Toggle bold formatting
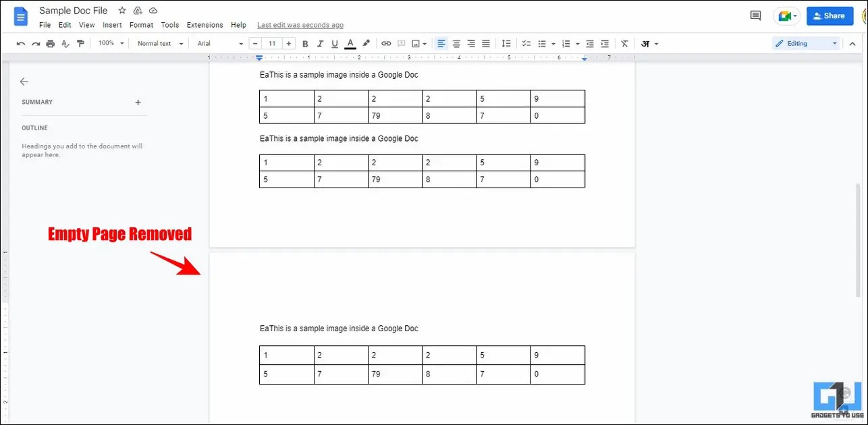Screen dimensions: 868x425 305,43
